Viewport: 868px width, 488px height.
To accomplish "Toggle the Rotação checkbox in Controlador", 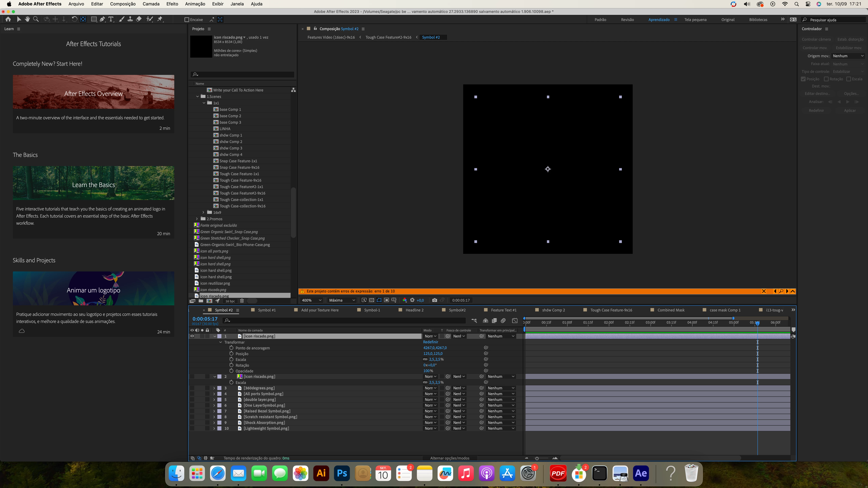I will click(826, 79).
